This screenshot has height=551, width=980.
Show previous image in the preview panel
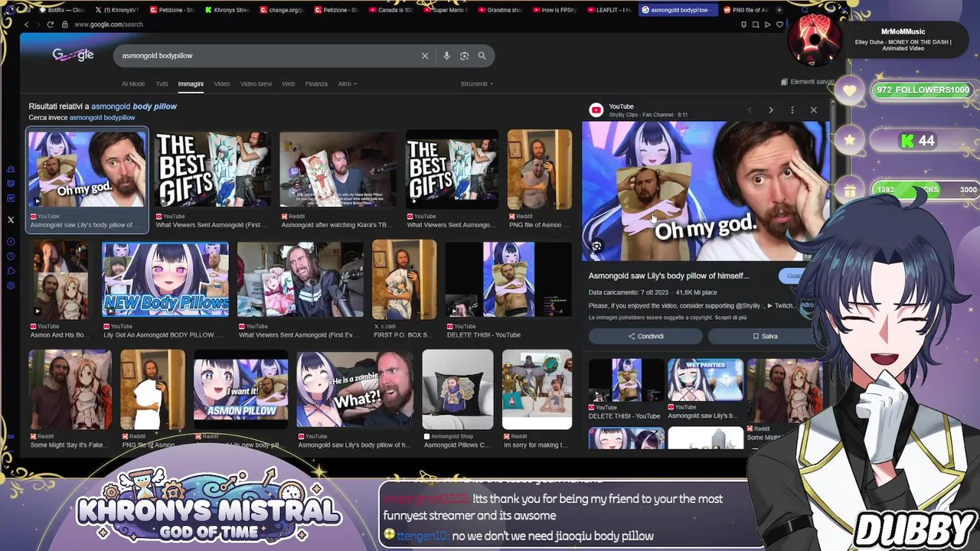coord(750,110)
